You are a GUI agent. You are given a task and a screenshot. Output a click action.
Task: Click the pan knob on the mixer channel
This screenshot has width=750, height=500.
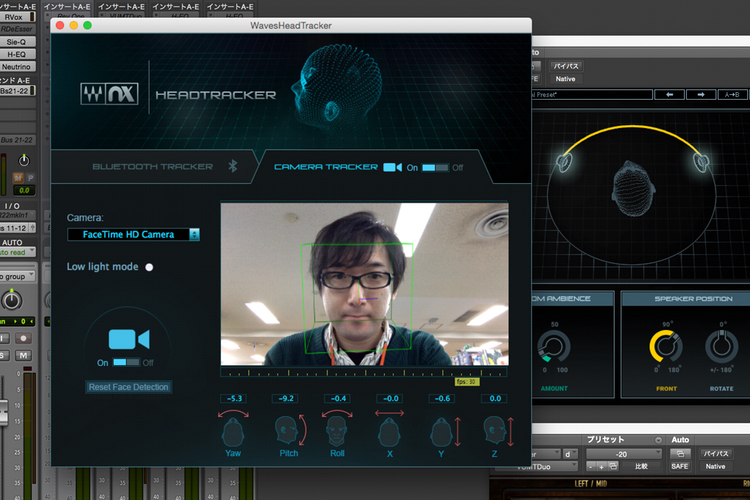pos(11,300)
